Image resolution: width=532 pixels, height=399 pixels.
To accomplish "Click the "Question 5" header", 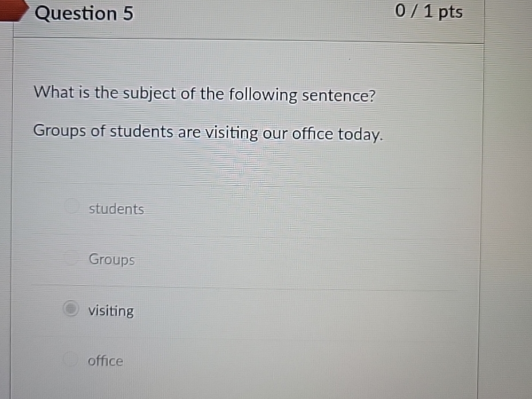I will click(x=83, y=13).
